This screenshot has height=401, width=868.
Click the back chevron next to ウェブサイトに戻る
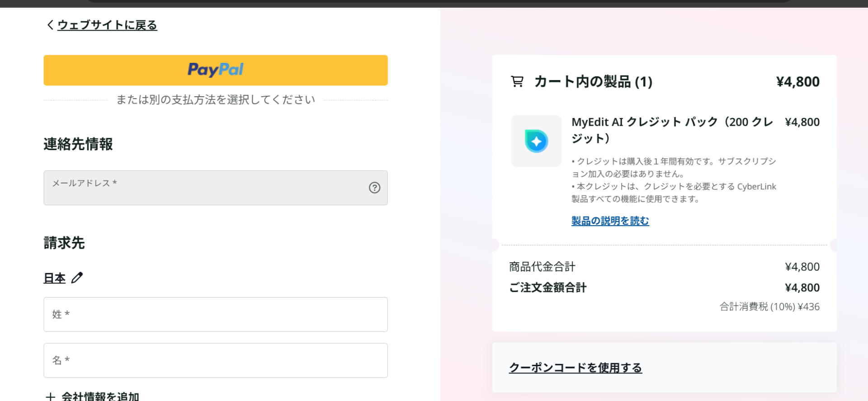coord(50,25)
